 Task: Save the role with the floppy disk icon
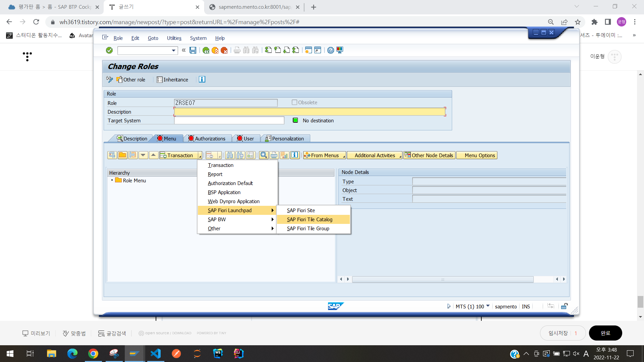(x=193, y=50)
